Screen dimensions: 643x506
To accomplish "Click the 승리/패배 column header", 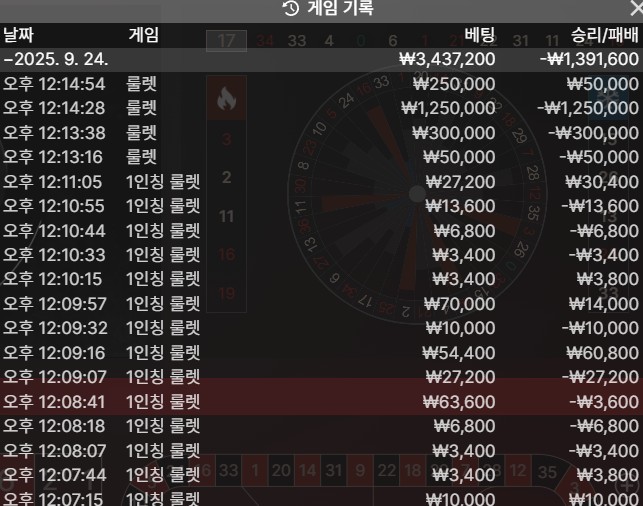I will coord(605,35).
